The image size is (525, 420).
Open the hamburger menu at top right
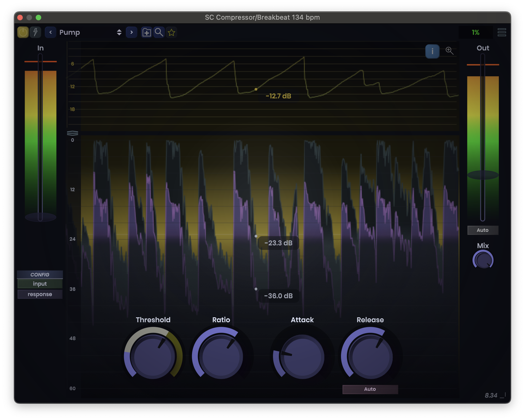[502, 32]
